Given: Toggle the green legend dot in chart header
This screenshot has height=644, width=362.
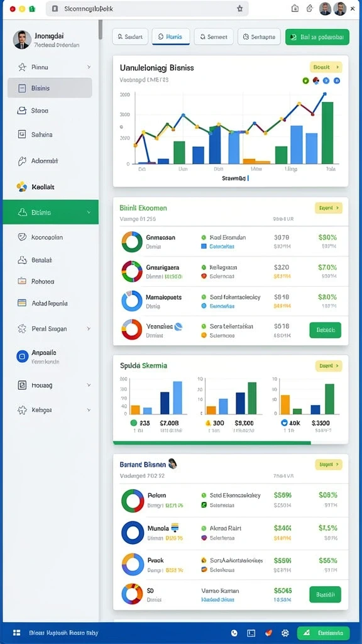Looking at the screenshot, I should tap(305, 81).
